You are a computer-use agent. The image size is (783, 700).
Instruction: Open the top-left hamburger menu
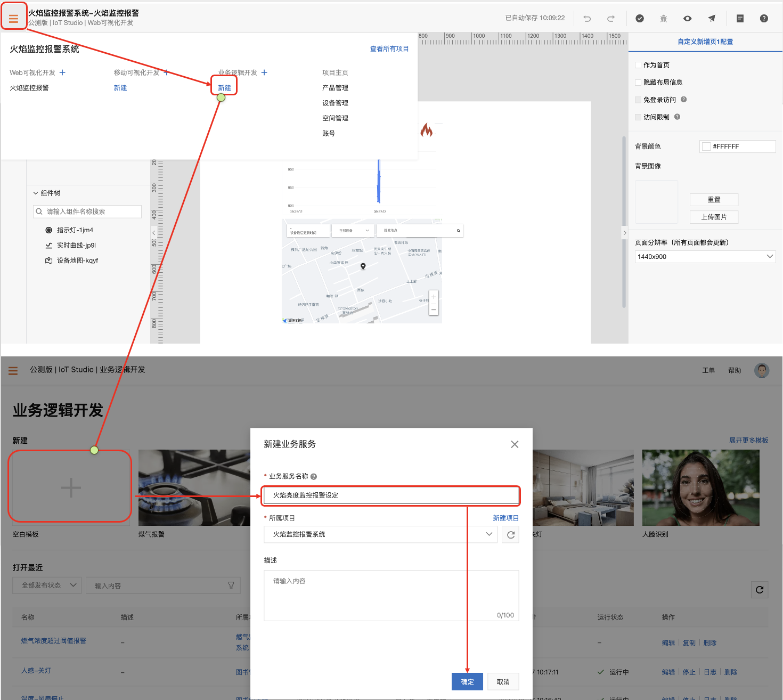tap(14, 19)
